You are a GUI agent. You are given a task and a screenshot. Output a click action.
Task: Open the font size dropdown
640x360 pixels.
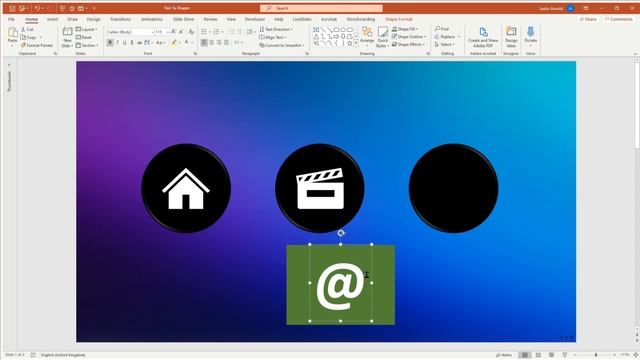[x=167, y=32]
